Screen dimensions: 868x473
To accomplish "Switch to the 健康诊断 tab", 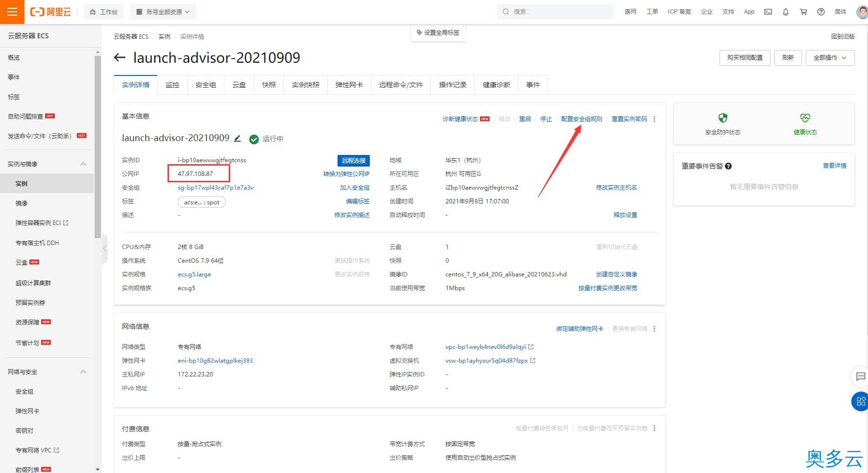I will point(497,85).
